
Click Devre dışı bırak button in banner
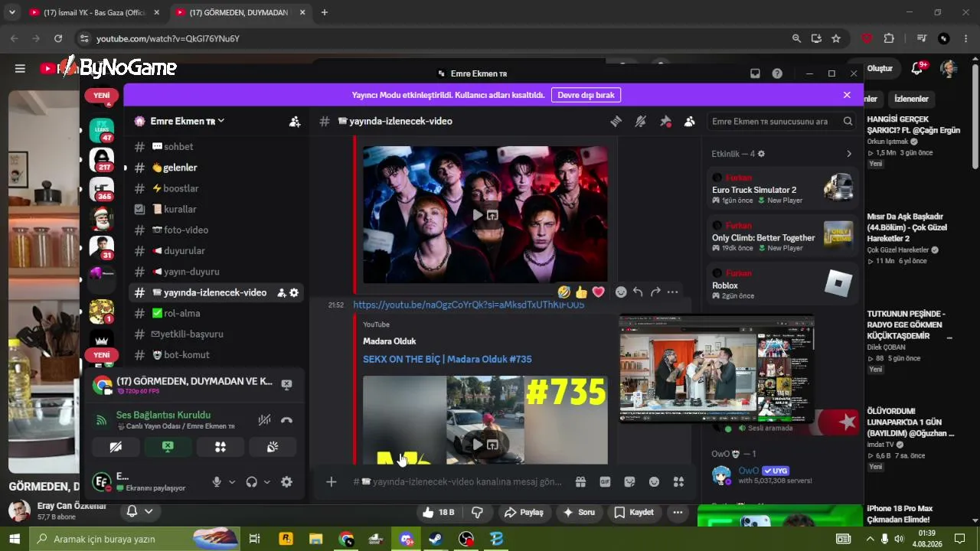tap(586, 95)
